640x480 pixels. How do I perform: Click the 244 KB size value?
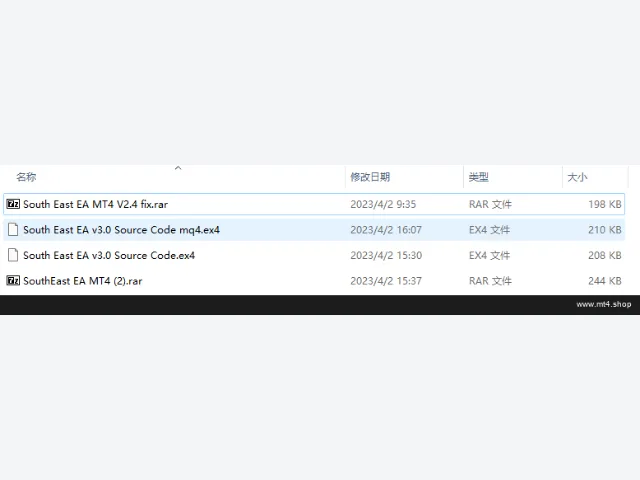[x=605, y=281]
